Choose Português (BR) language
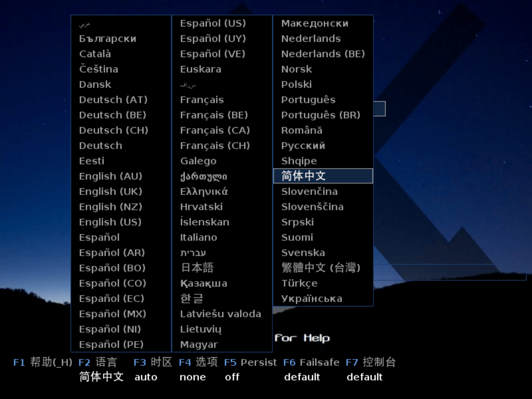 click(x=320, y=115)
